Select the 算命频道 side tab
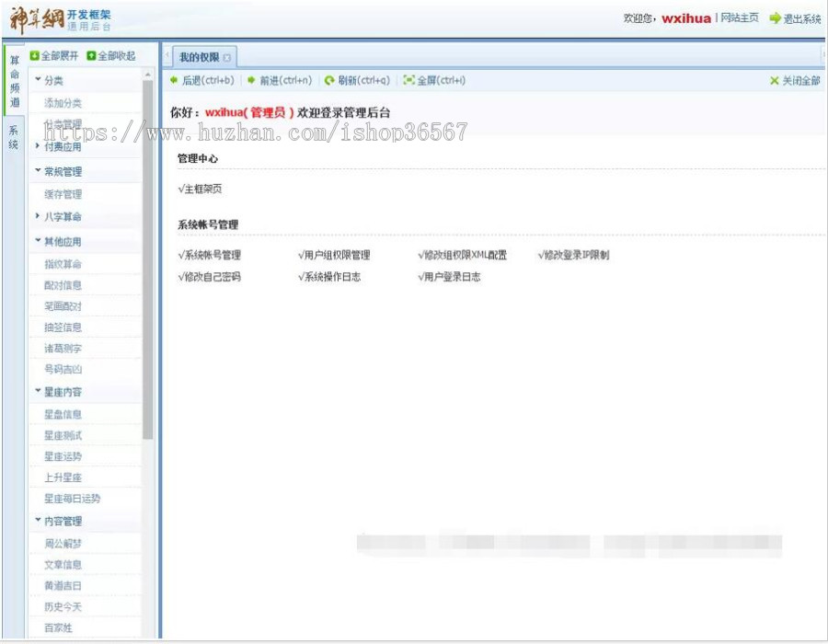 tap(14, 81)
